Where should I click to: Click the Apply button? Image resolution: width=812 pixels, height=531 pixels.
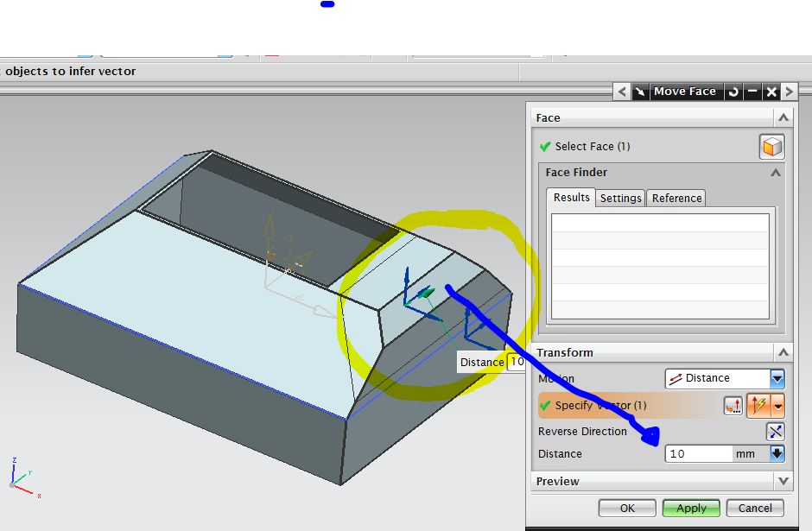pyautogui.click(x=690, y=508)
